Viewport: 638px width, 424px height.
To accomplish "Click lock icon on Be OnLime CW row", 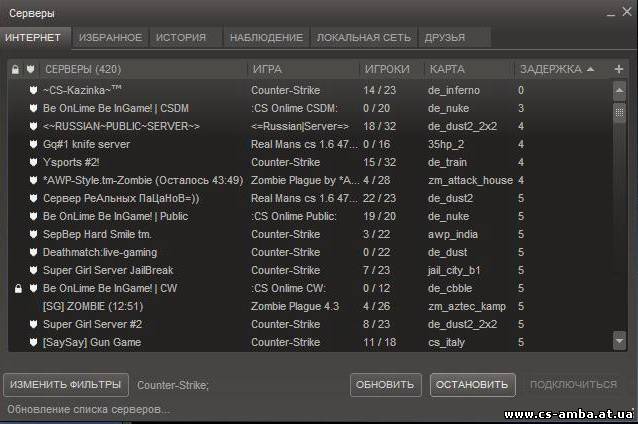I will click(18, 288).
